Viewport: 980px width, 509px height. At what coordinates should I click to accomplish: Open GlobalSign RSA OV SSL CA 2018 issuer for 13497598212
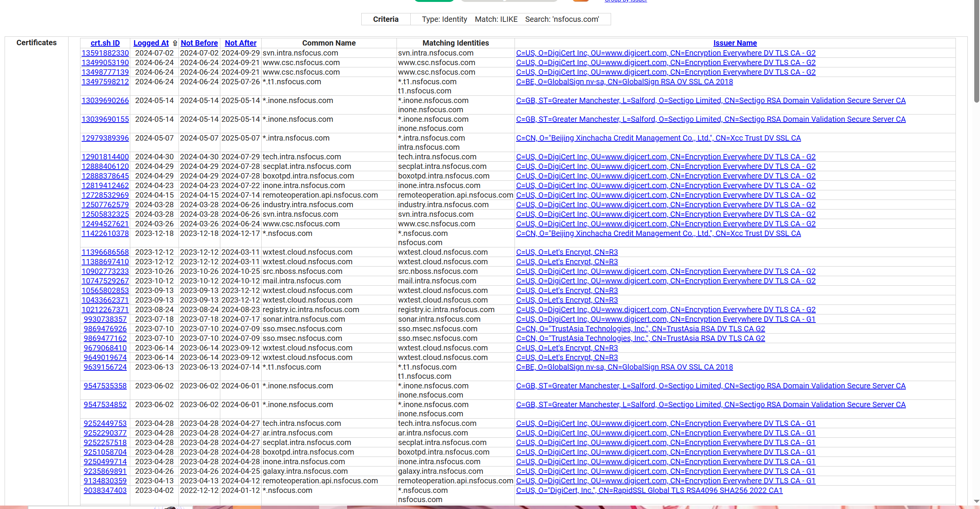pos(624,82)
